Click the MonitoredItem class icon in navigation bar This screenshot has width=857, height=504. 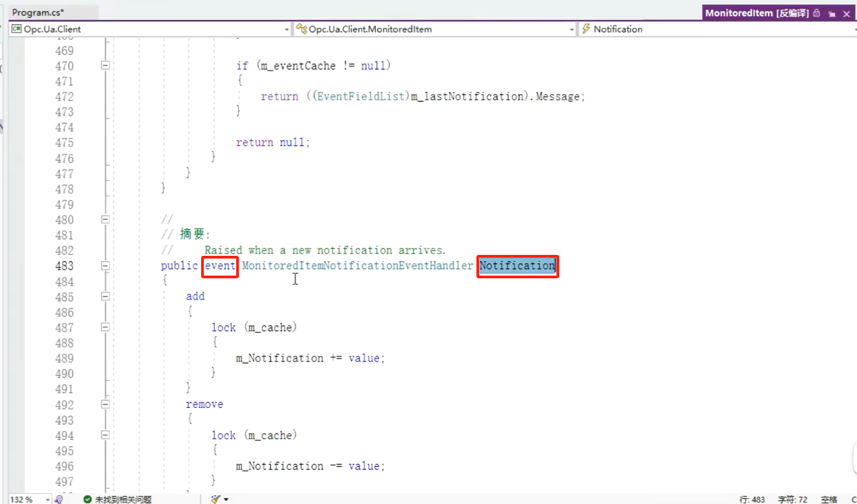pos(301,29)
